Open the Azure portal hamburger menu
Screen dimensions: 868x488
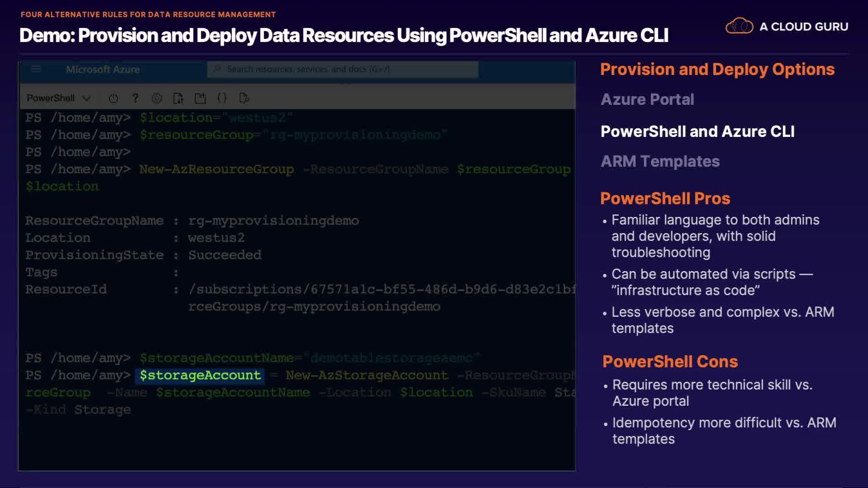tap(36, 69)
